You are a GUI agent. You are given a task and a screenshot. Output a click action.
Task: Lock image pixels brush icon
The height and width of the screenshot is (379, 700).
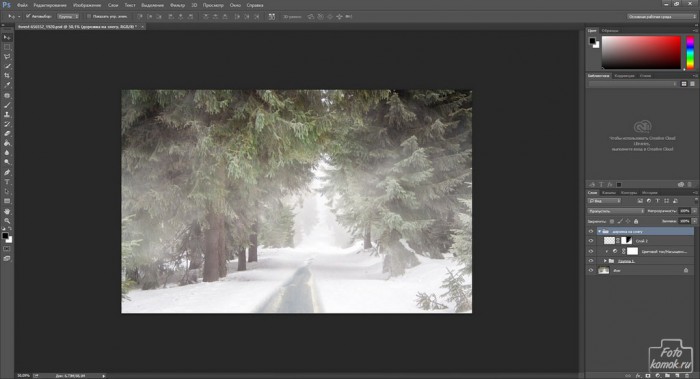pos(620,221)
